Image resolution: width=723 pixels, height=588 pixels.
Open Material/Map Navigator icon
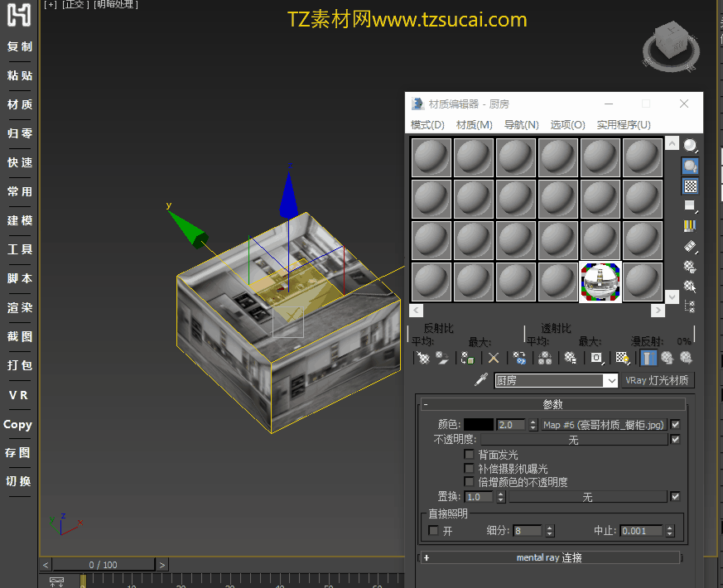coord(690,306)
